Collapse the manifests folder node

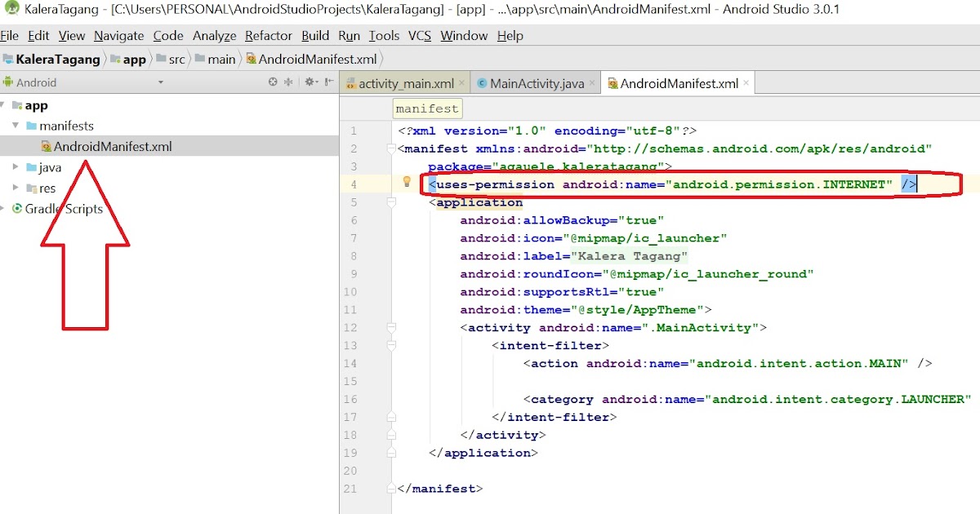[x=16, y=126]
